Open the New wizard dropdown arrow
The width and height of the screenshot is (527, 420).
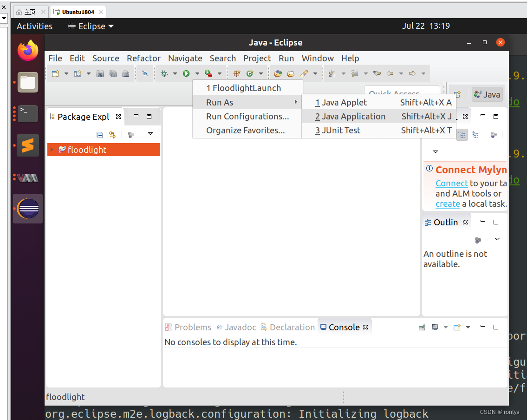click(x=66, y=74)
